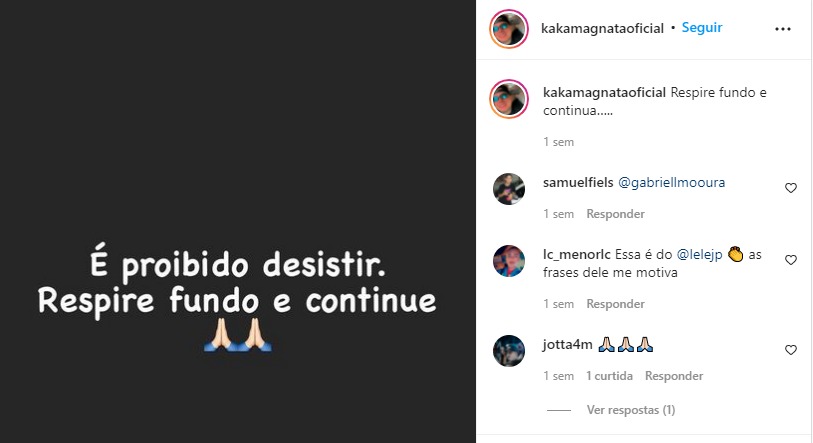The width and height of the screenshot is (813, 443).
Task: View 1 curtida on jotta4m's comment
Action: [x=609, y=376]
